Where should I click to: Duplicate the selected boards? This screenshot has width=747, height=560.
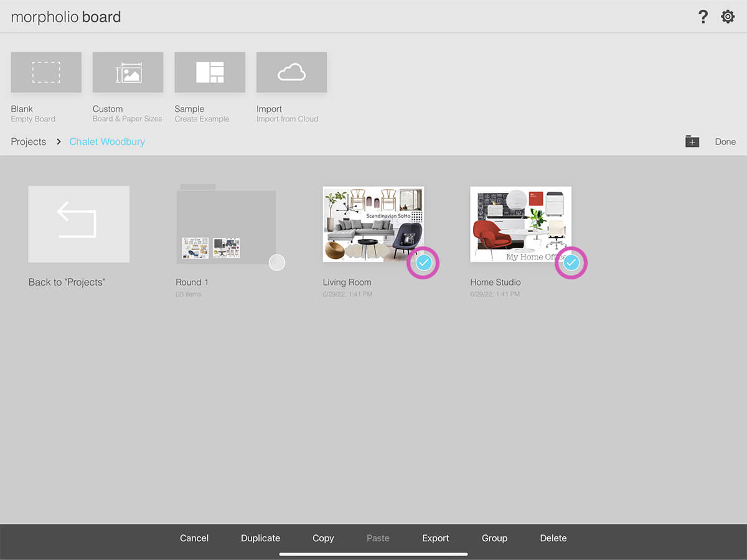tap(260, 538)
